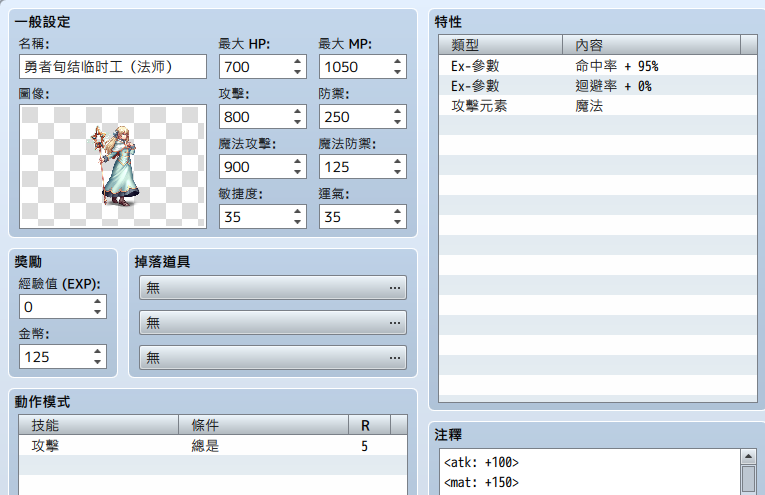
Task: Click the 名稱 name input field
Action: pos(113,67)
